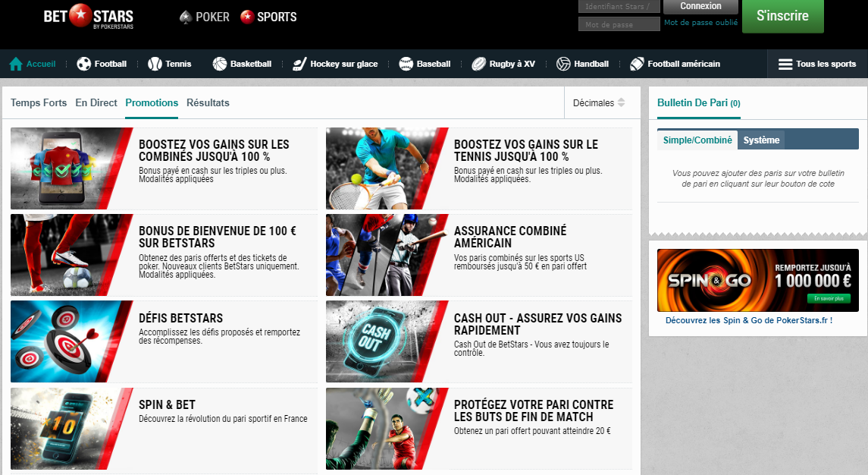The image size is (868, 475).
Task: Click the Poker spade icon
Action: pyautogui.click(x=186, y=17)
